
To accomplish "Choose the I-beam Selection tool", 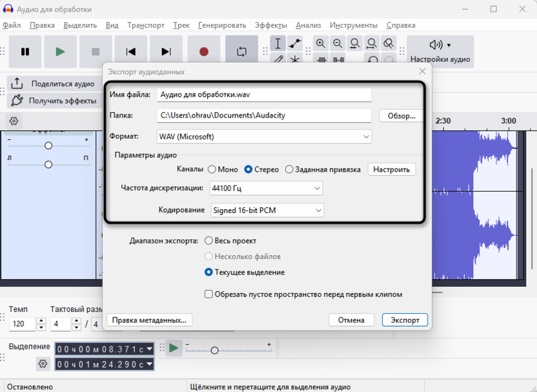I will [x=278, y=44].
